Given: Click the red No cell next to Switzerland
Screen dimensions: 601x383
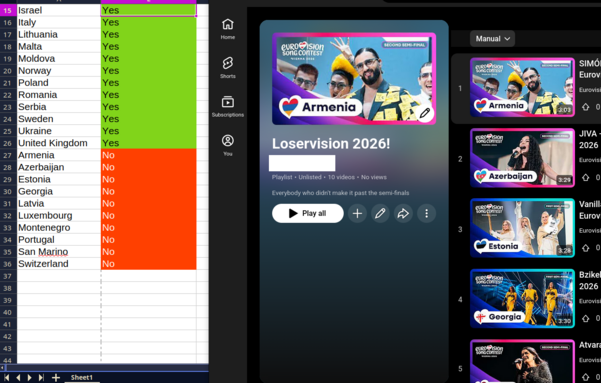Looking at the screenshot, I should (x=149, y=264).
